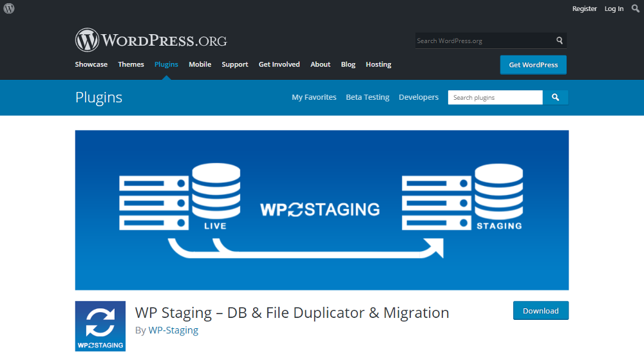This screenshot has width=644, height=363.
Task: Open the Hosting menu item
Action: 378,64
